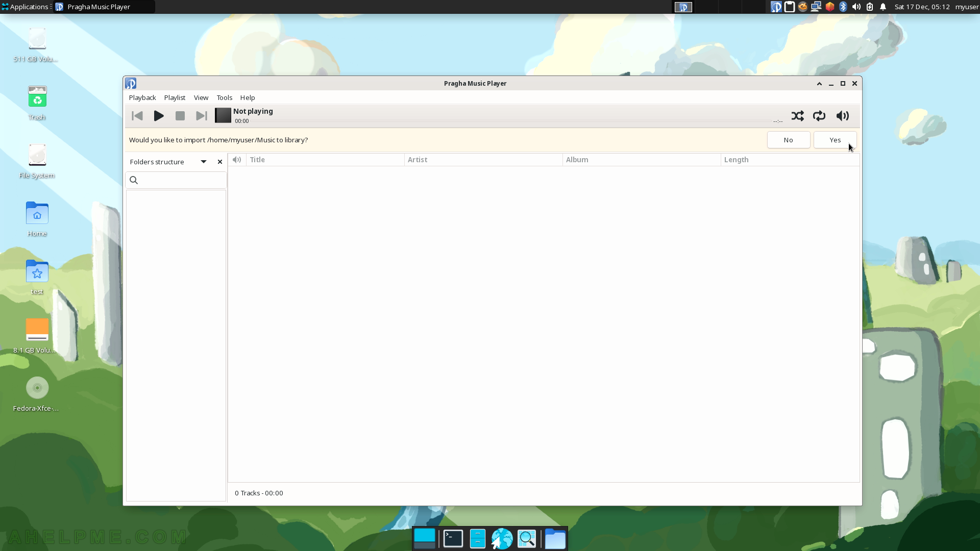Select the Home folder desktop icon
Screen dimensions: 980x551
point(37,219)
